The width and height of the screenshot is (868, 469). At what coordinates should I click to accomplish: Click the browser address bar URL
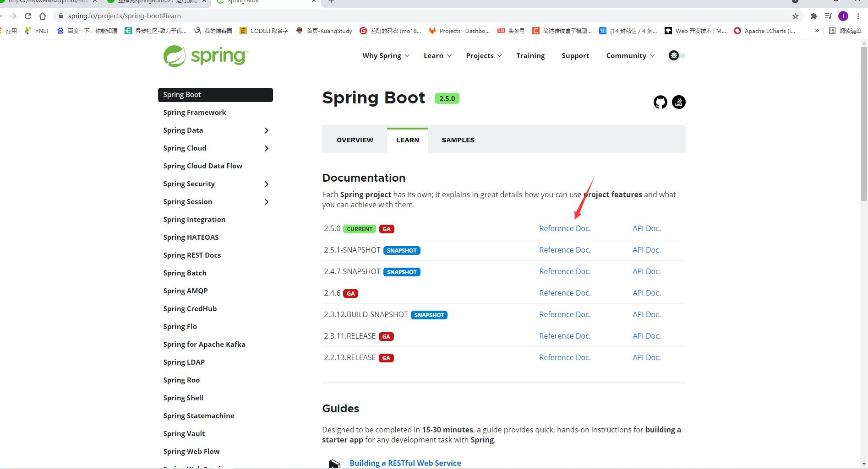[125, 16]
